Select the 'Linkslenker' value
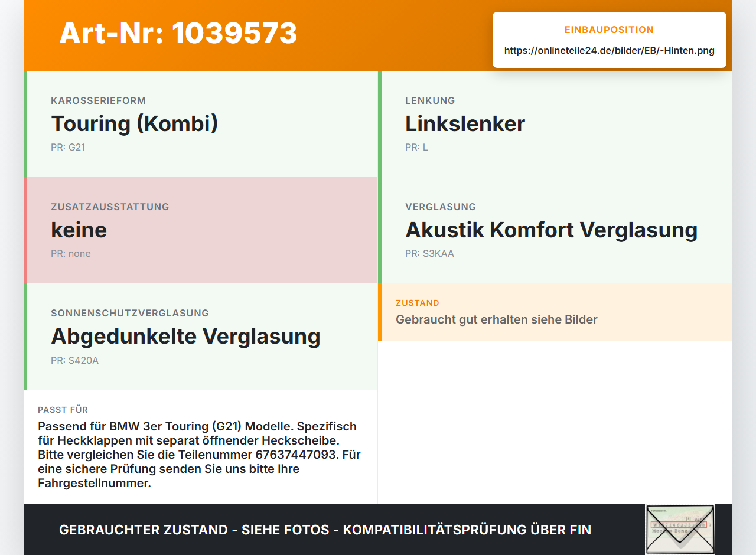Viewport: 756px width, 555px height. pos(465,124)
